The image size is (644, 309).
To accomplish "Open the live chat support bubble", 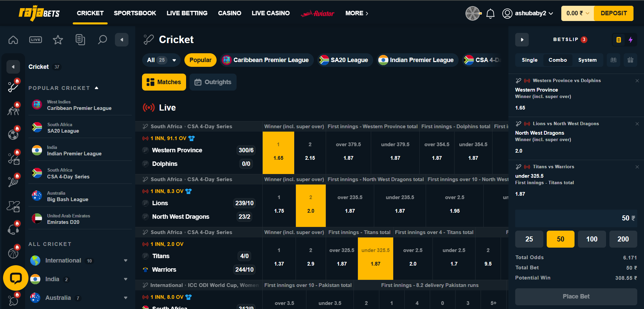I will pyautogui.click(x=15, y=278).
